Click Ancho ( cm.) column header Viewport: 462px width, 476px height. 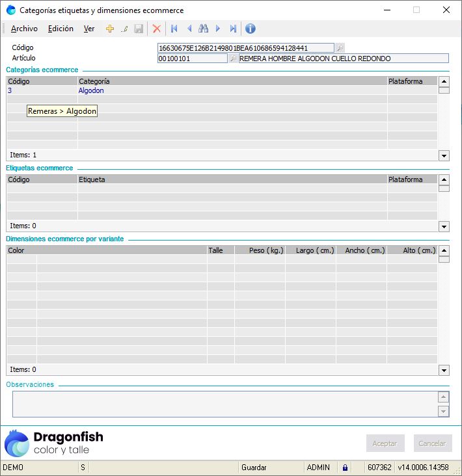tap(361, 250)
